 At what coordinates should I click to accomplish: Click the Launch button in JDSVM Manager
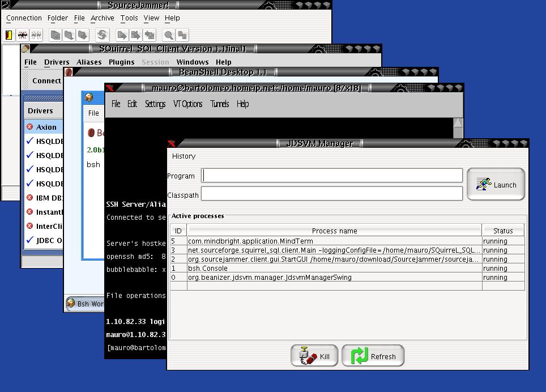tap(496, 184)
